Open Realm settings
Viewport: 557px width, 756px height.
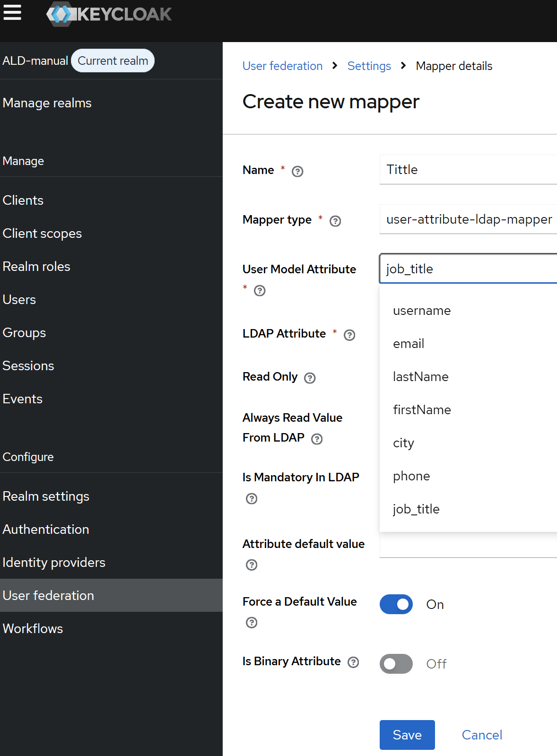pos(111,496)
